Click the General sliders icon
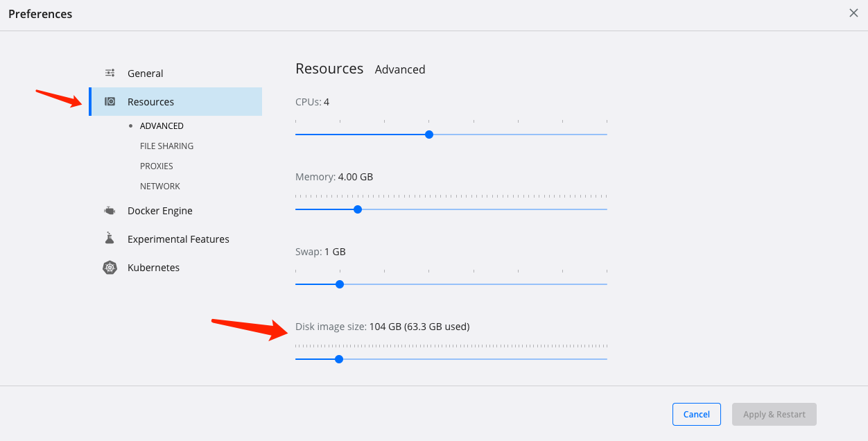Image resolution: width=868 pixels, height=441 pixels. (110, 73)
